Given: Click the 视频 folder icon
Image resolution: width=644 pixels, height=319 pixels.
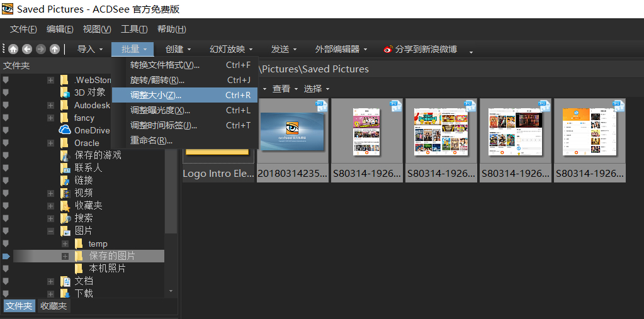Looking at the screenshot, I should [x=65, y=193].
